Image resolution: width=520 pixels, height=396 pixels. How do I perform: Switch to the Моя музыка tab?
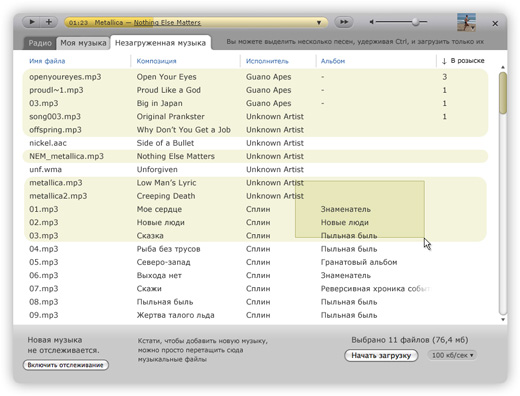83,43
